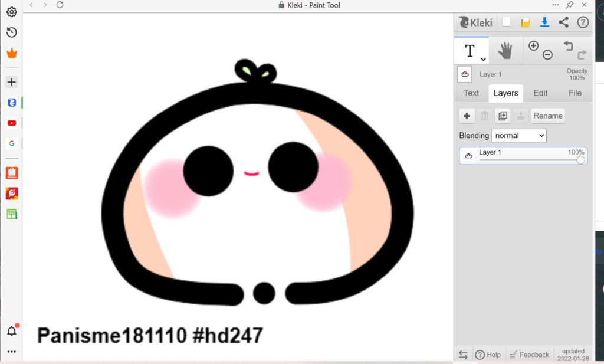This screenshot has width=604, height=364.
Task: Switch to the Edit tab
Action: tap(540, 93)
